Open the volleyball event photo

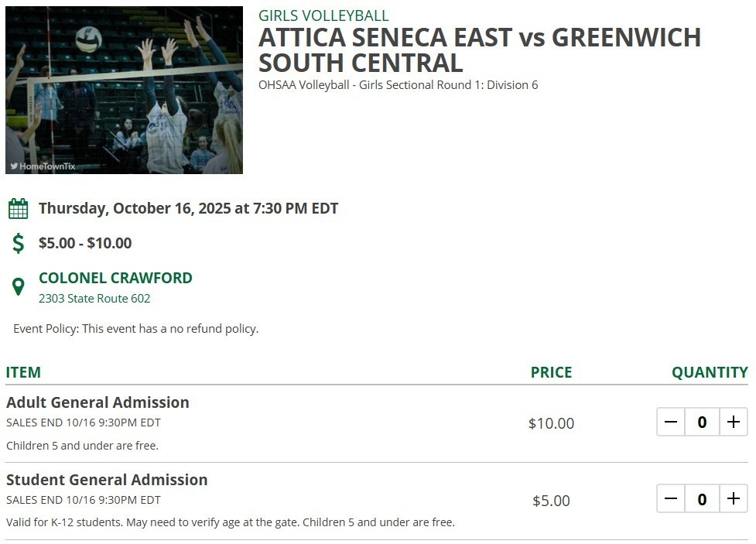[125, 90]
